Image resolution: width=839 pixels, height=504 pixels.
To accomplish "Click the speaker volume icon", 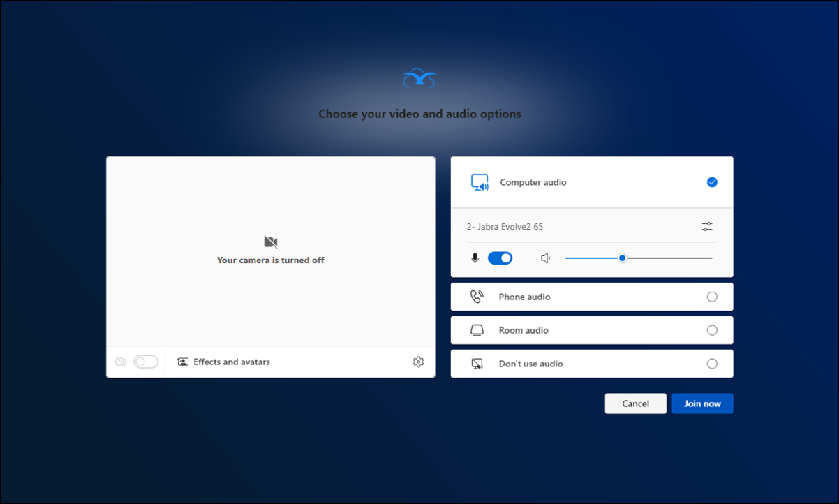I will coord(546,258).
